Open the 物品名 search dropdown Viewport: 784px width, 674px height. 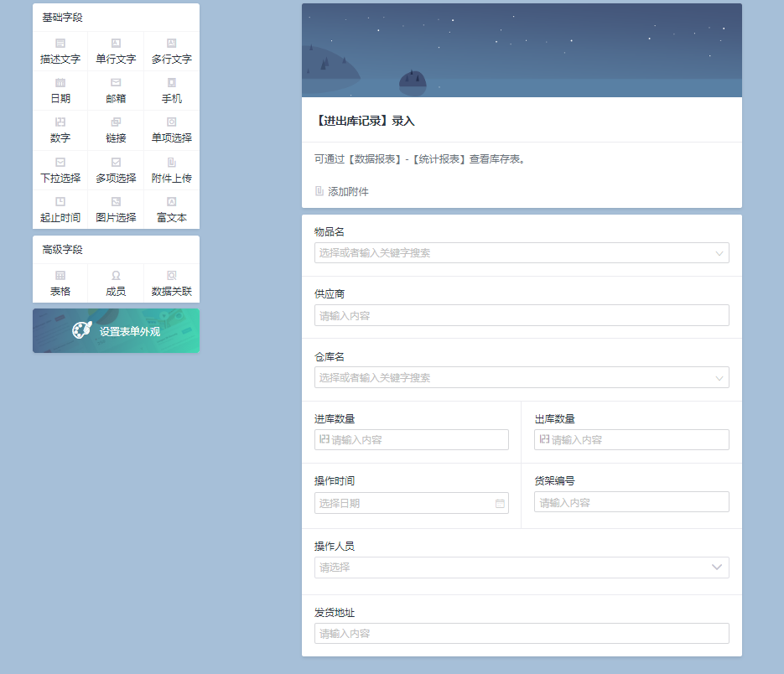[522, 253]
